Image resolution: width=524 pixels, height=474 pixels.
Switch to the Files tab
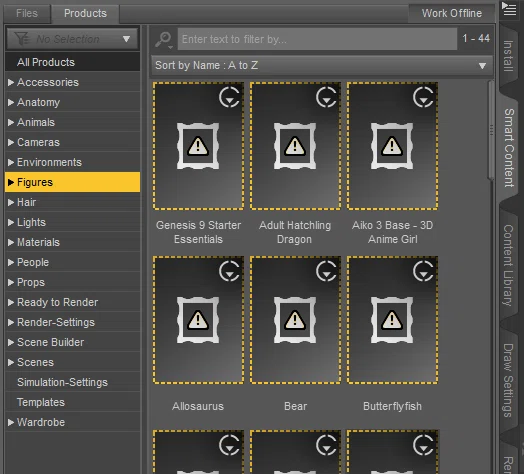tap(27, 13)
